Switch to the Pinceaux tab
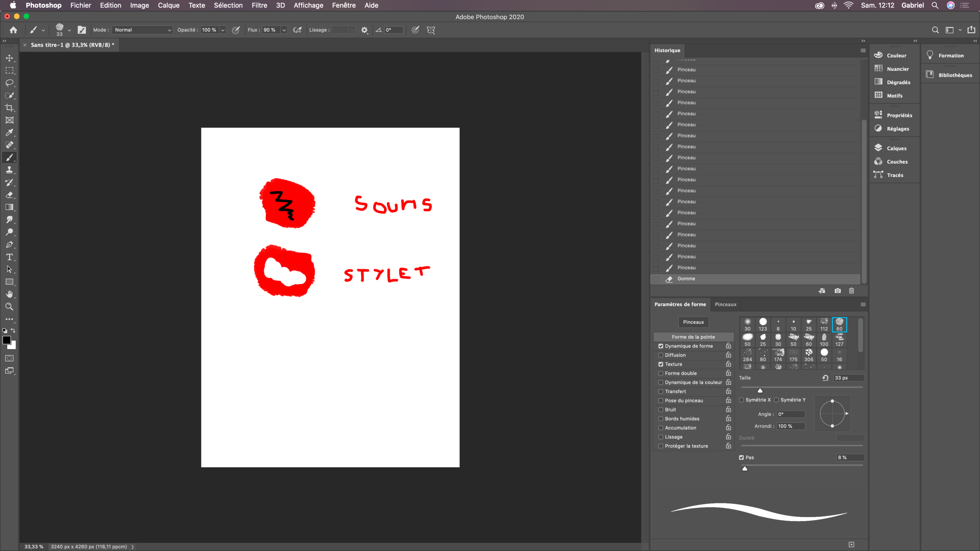Viewport: 980px width, 551px height. pos(725,304)
